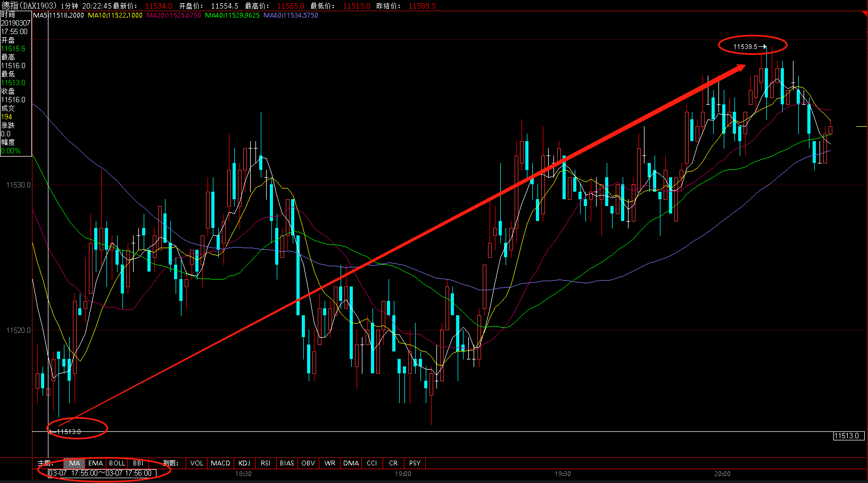Select the CR indicator

[x=393, y=463]
